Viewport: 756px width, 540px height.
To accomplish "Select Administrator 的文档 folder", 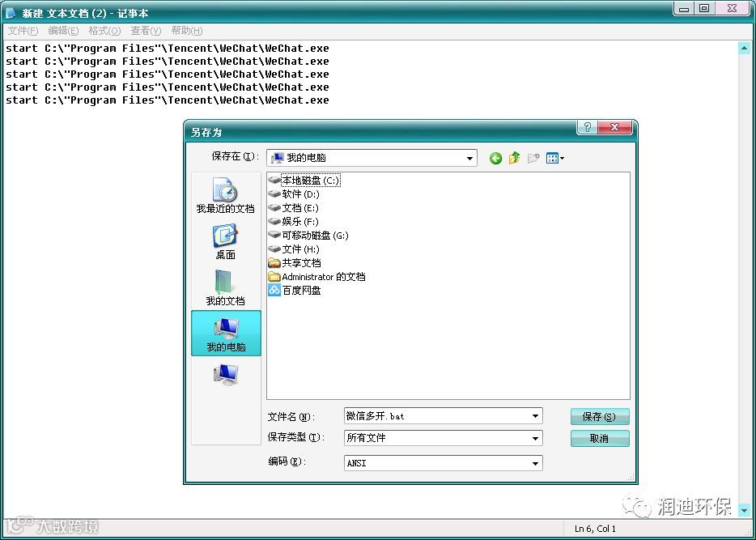I will click(316, 277).
